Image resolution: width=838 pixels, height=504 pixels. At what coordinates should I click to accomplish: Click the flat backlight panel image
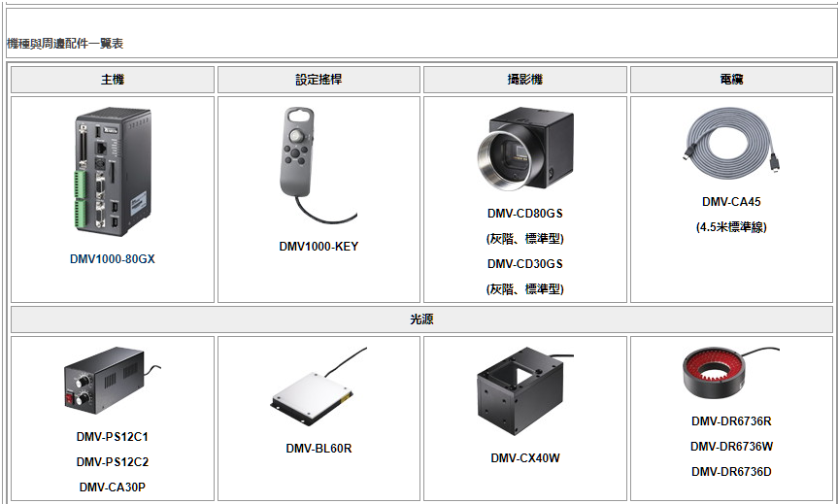(318, 386)
